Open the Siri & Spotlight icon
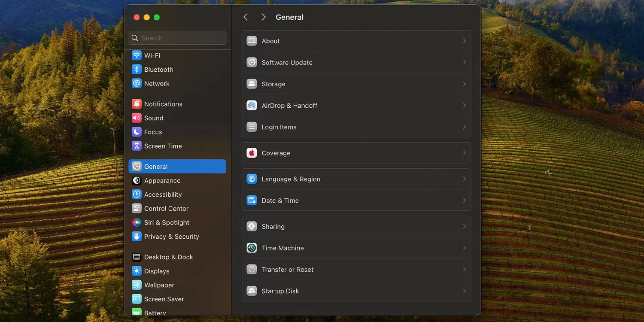The image size is (644, 322). [137, 222]
